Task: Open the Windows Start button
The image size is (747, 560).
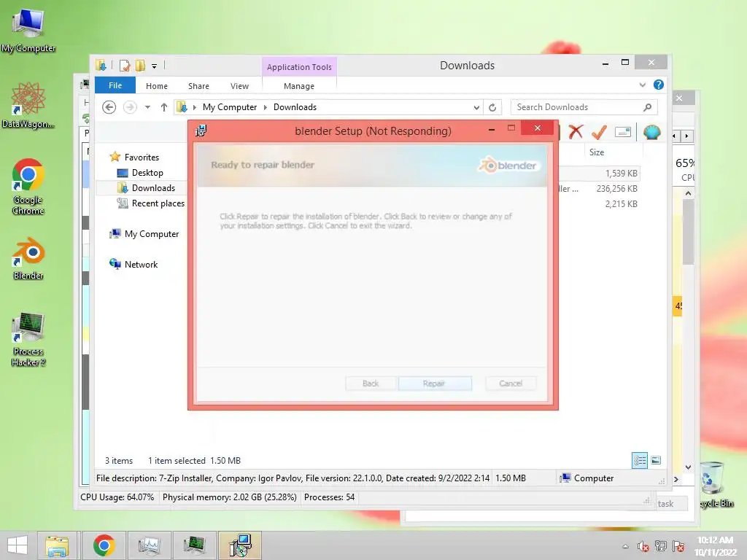Action: point(18,545)
